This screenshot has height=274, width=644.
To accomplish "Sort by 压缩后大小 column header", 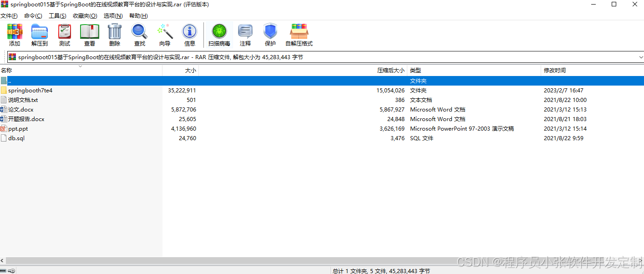I will [x=303, y=71].
